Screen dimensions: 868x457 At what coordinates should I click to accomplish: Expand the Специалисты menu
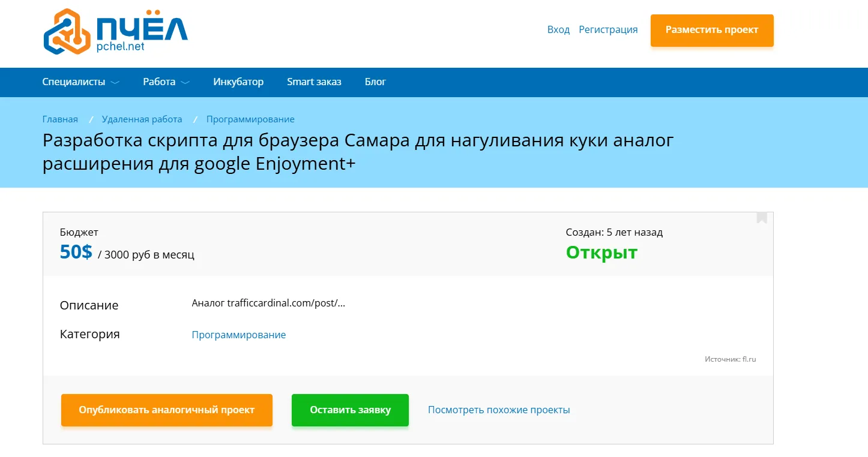[80, 82]
